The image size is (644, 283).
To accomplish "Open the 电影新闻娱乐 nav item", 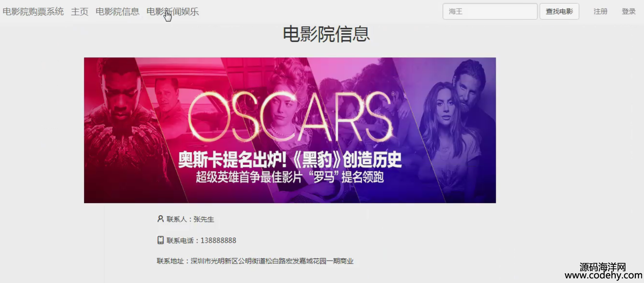I will 173,12.
